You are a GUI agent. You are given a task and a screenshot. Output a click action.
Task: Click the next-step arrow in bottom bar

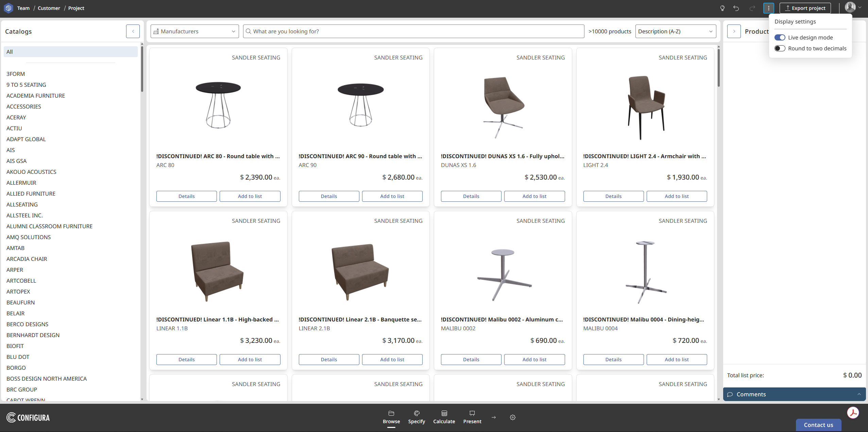coord(494,417)
